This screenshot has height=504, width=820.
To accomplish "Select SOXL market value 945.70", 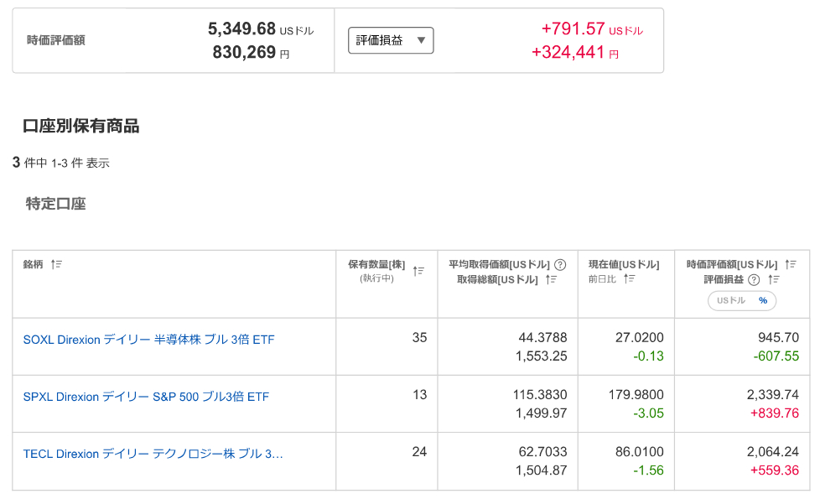I will pyautogui.click(x=779, y=338).
